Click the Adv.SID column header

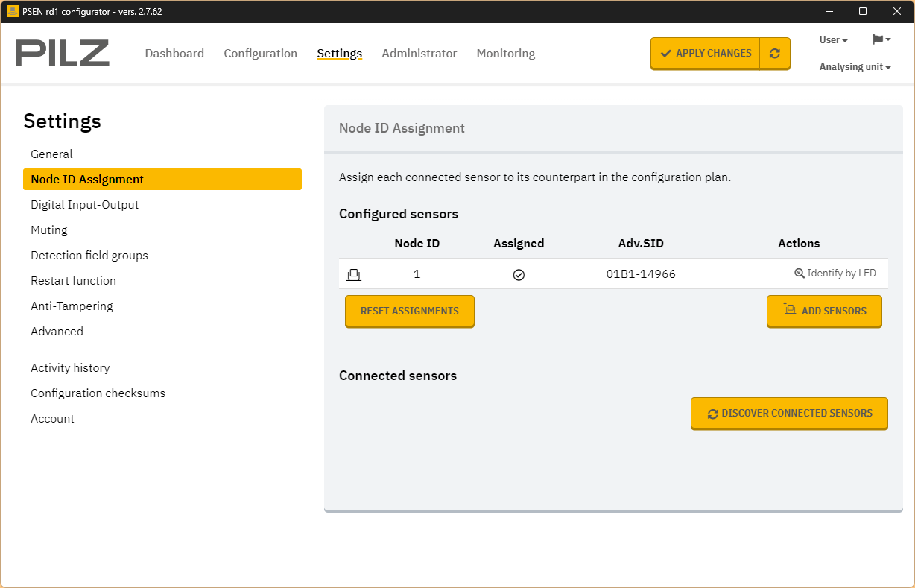point(641,244)
